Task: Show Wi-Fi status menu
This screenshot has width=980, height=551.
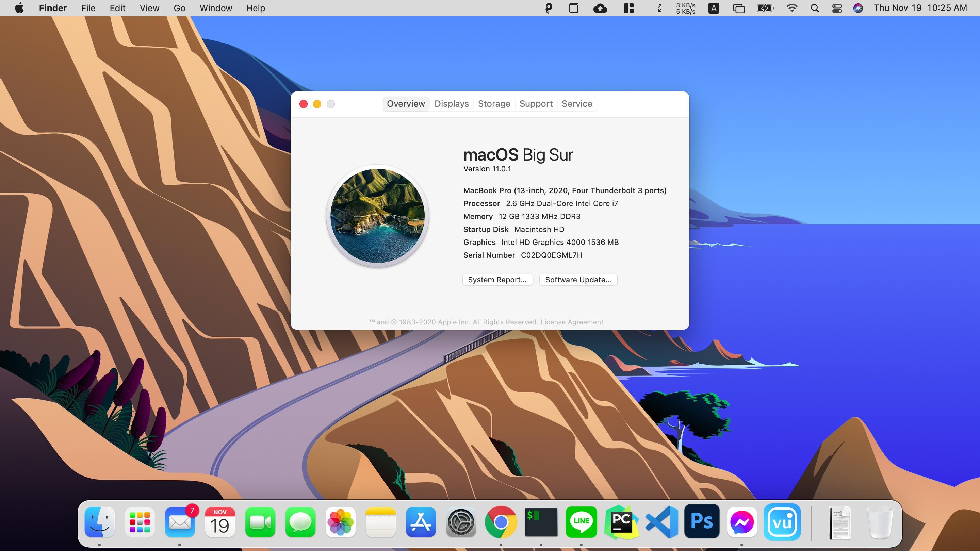Action: [792, 8]
